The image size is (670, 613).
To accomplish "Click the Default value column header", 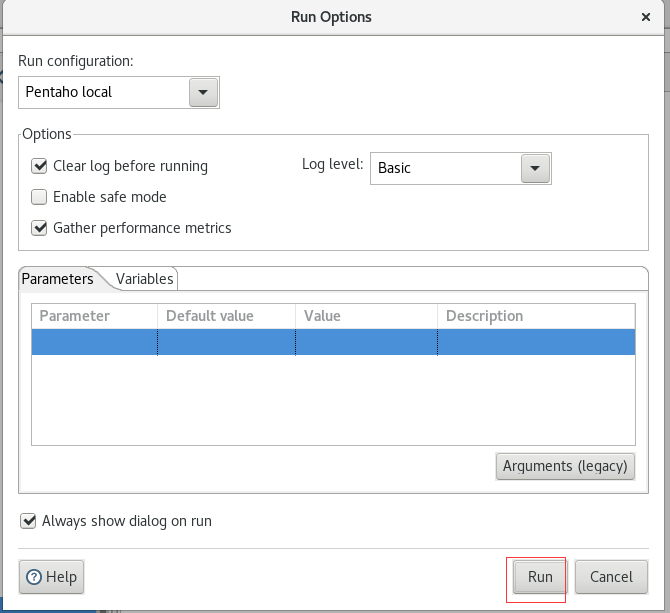I will click(x=226, y=316).
